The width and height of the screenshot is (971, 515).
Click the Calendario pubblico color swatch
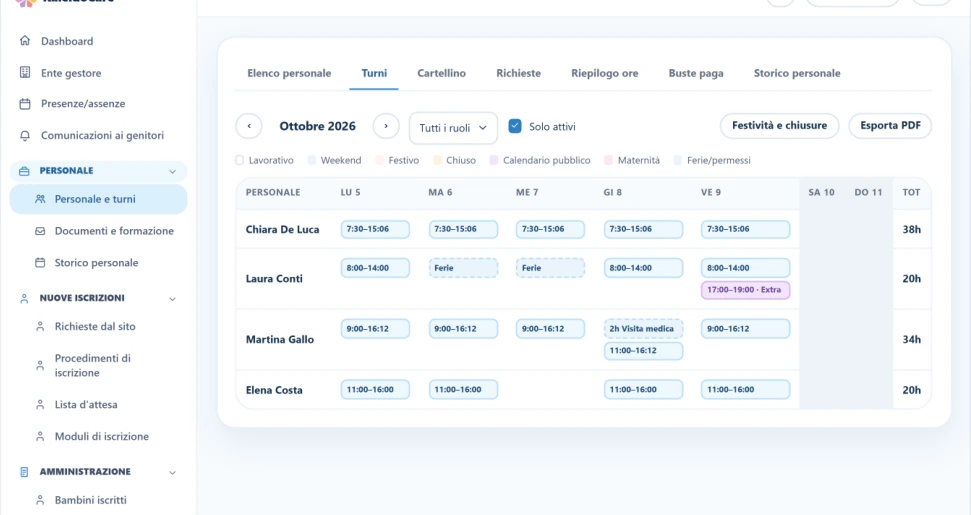[x=494, y=160]
